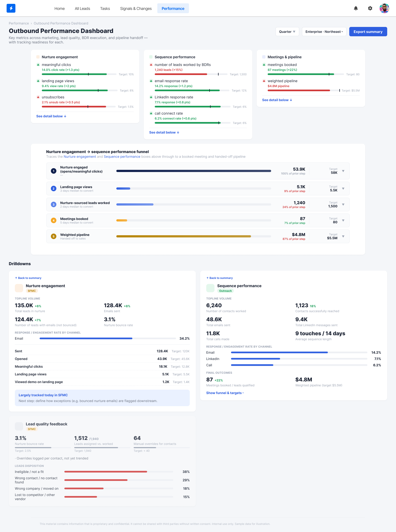Open the Quarter period dropdown
Screen dimensions: 396x532
(287, 32)
